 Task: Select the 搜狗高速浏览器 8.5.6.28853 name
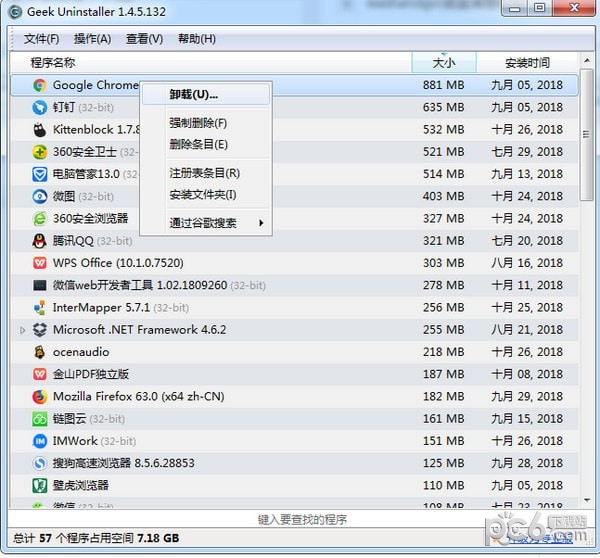click(x=123, y=463)
